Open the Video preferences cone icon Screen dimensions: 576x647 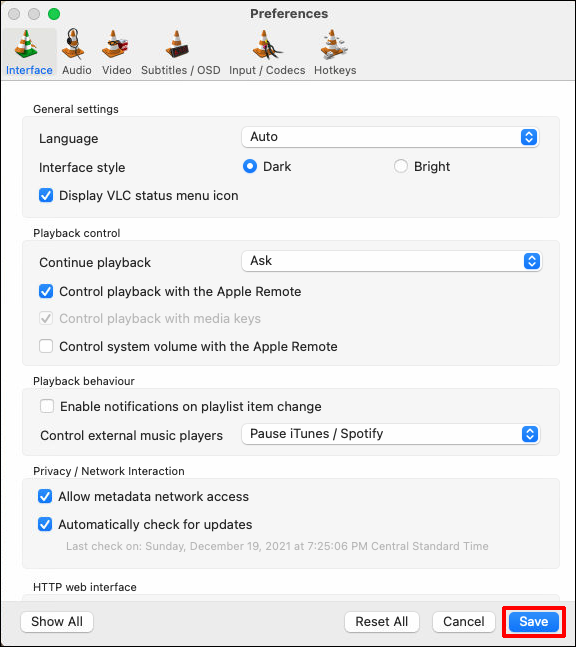pyautogui.click(x=115, y=44)
